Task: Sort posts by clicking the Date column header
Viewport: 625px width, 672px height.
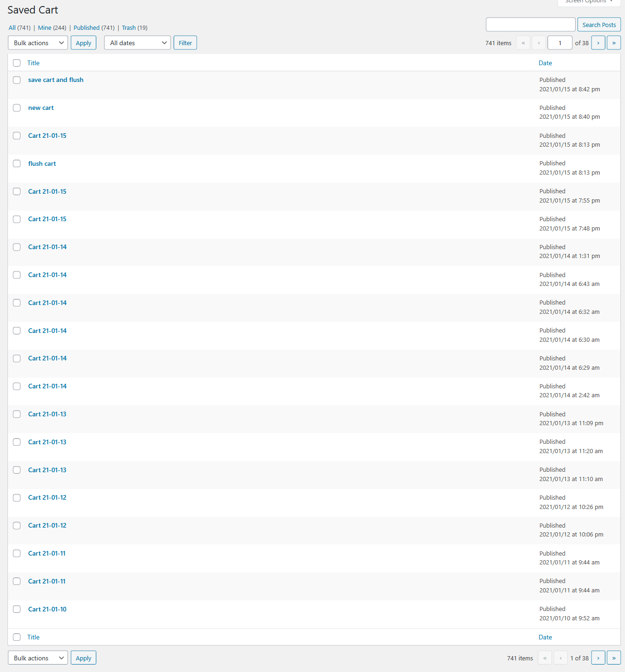Action: point(545,62)
